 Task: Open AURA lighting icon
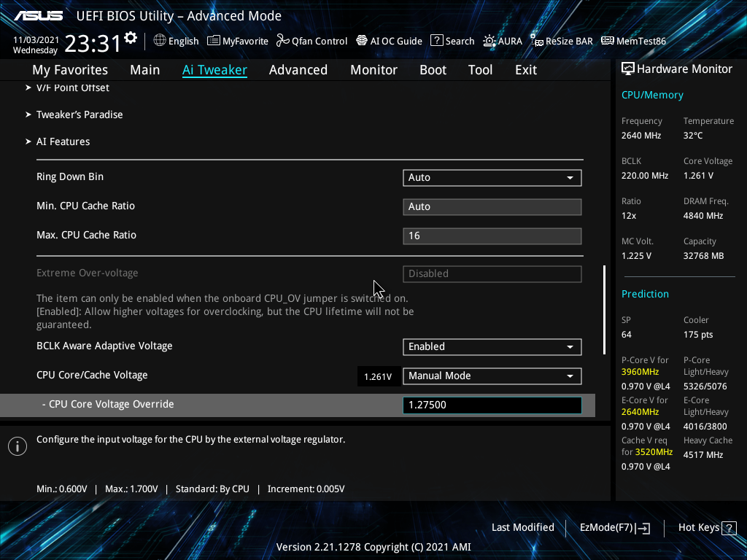click(x=489, y=41)
